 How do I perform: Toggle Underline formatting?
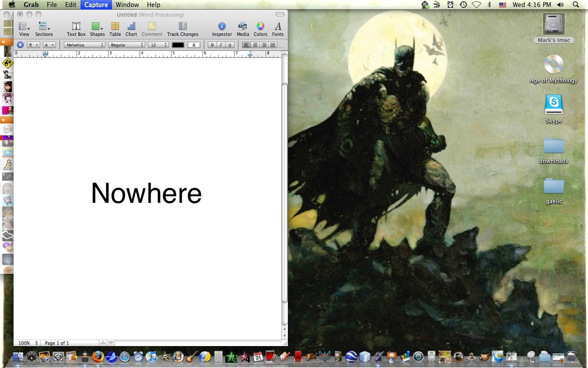pos(230,45)
